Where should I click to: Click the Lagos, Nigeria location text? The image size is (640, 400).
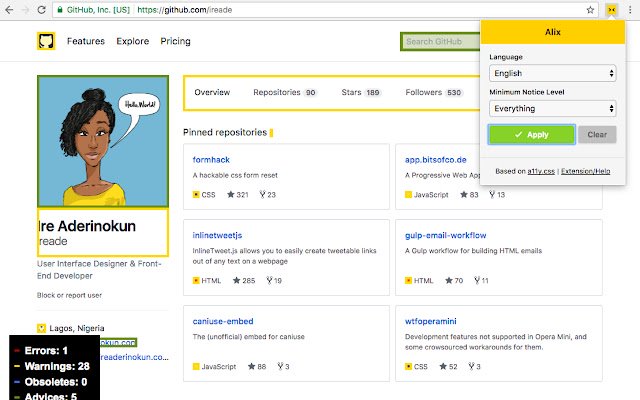77,328
